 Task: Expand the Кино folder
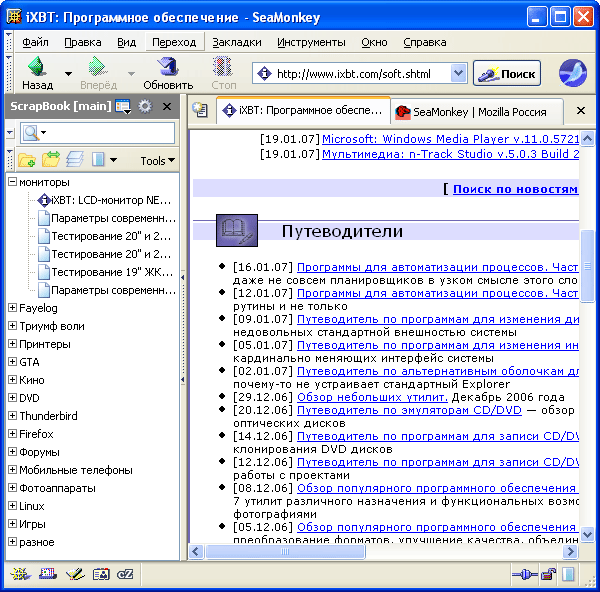[x=12, y=380]
